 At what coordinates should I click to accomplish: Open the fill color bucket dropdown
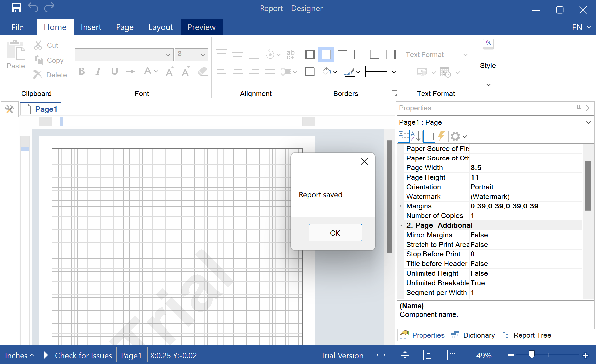[x=335, y=72]
